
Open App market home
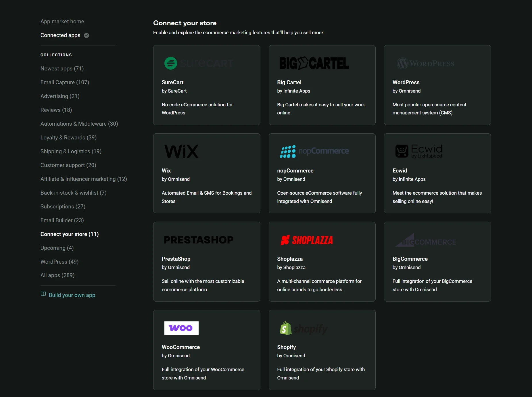[x=62, y=22]
